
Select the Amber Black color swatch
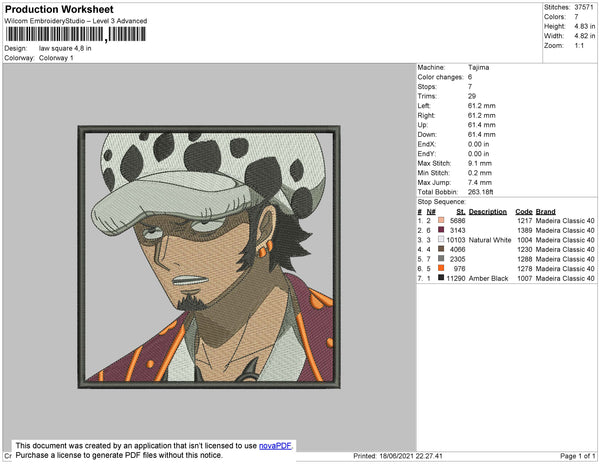[x=441, y=278]
